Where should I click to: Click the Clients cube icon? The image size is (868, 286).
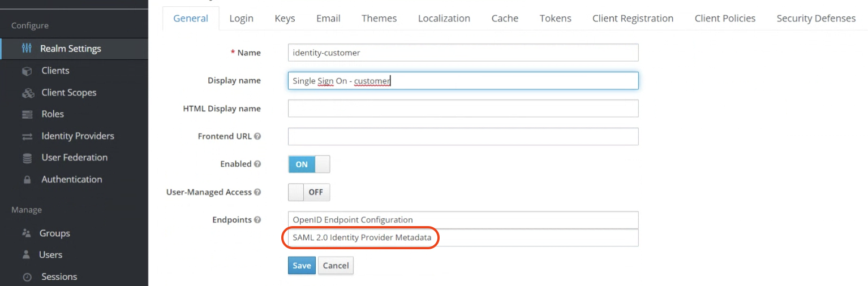(27, 71)
